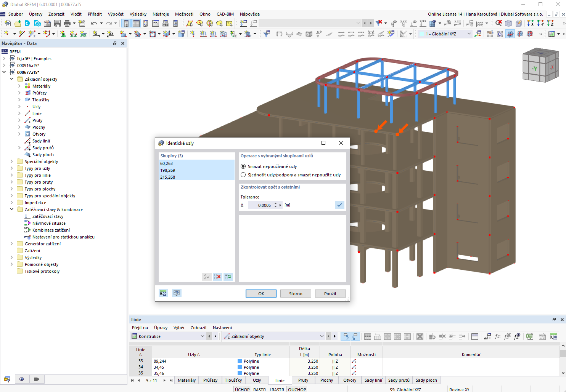Open file via the folder toolbar icon
Viewport: 566px width, 392px height.
click(18, 23)
